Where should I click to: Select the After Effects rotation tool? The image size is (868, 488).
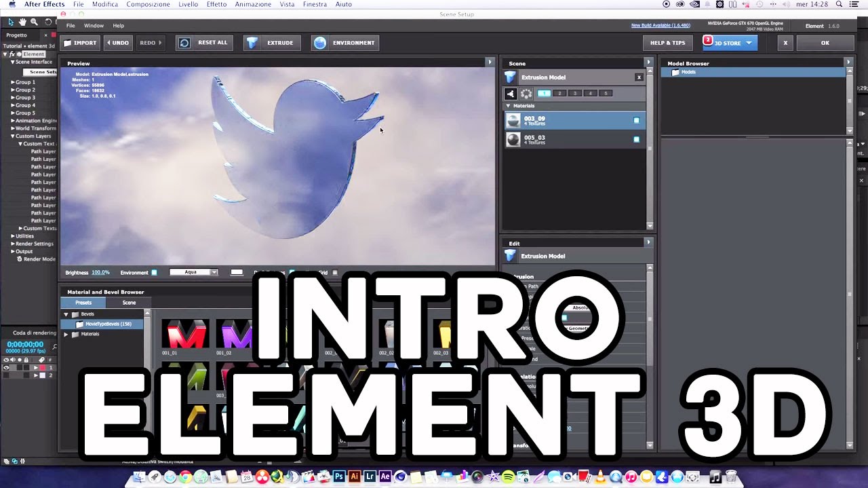[48, 22]
